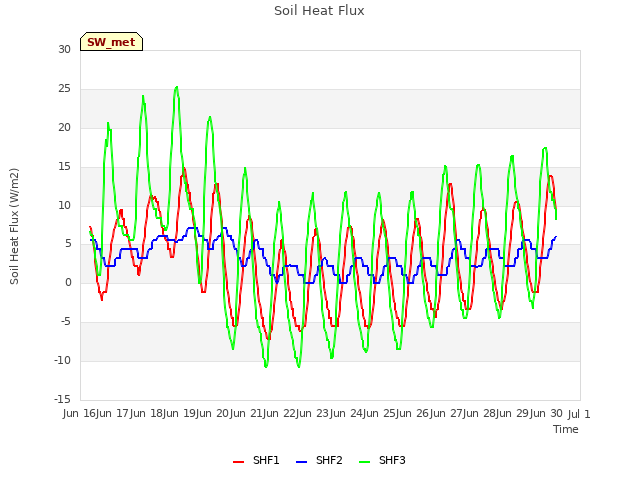
Task: Click the 17Jun x-axis tick label
Action: pos(131,413)
